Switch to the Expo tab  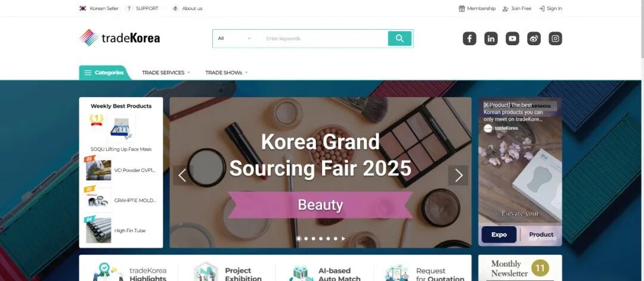tap(499, 235)
